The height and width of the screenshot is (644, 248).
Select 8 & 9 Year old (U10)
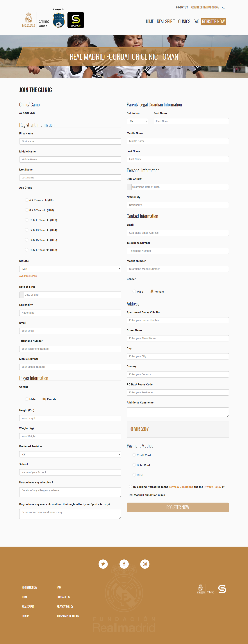[x=26, y=210]
